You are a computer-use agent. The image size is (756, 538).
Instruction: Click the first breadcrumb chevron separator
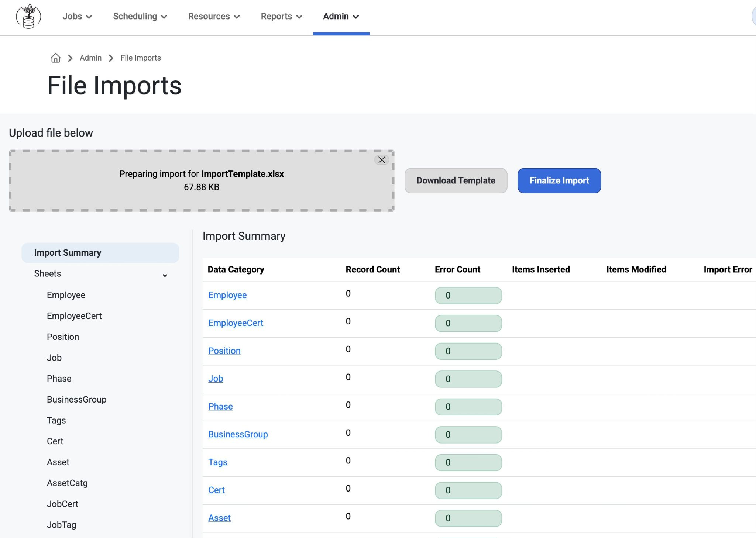(70, 58)
